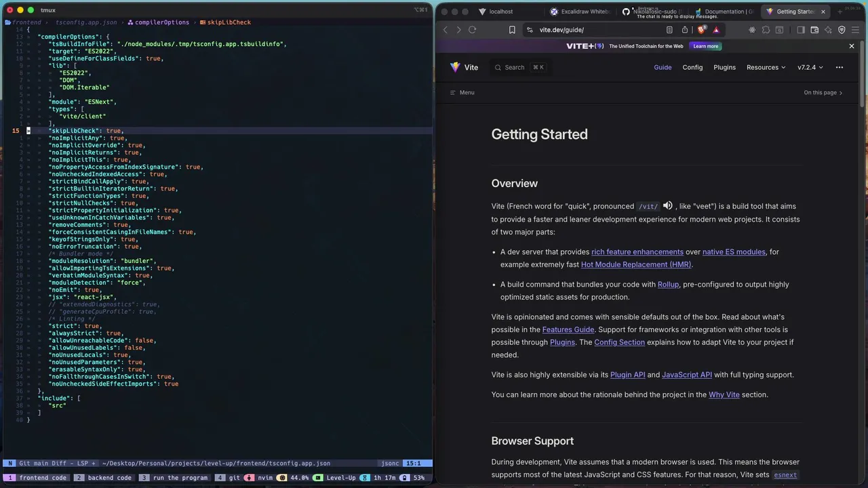Select tmux window 2 backend code
The width and height of the screenshot is (868, 488).
click(x=103, y=478)
